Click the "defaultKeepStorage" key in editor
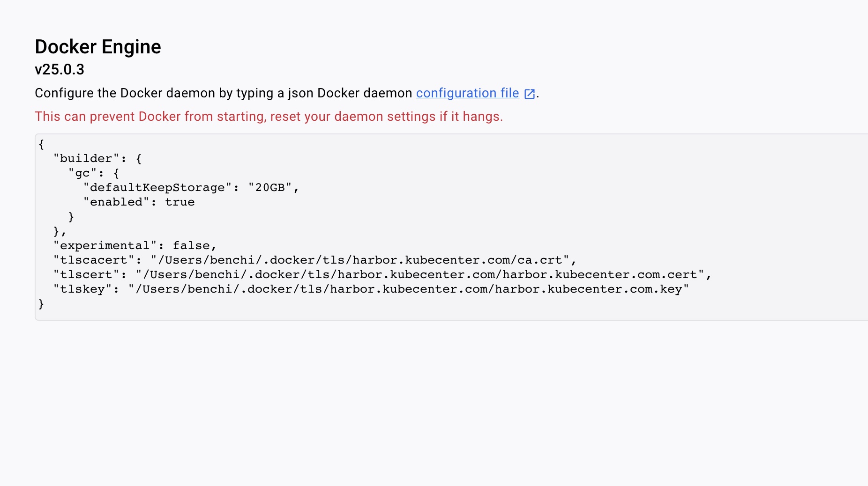868x486 pixels. [x=157, y=187]
